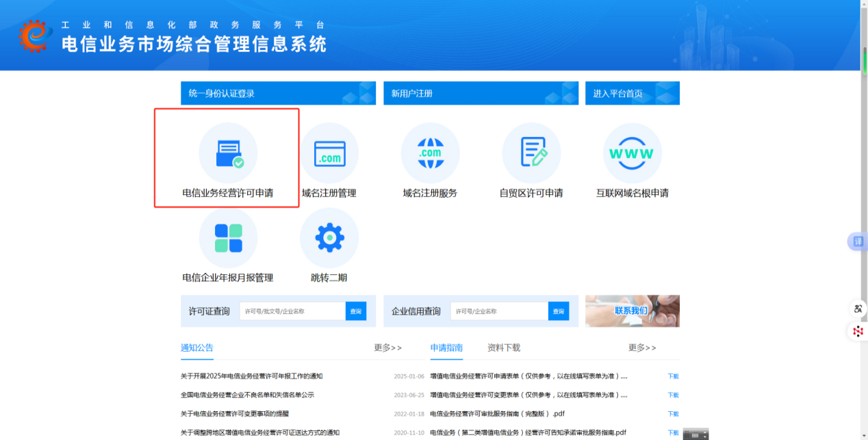Click the 跳转二期 gear icon
Image resolution: width=868 pixels, height=440 pixels.
[329, 238]
